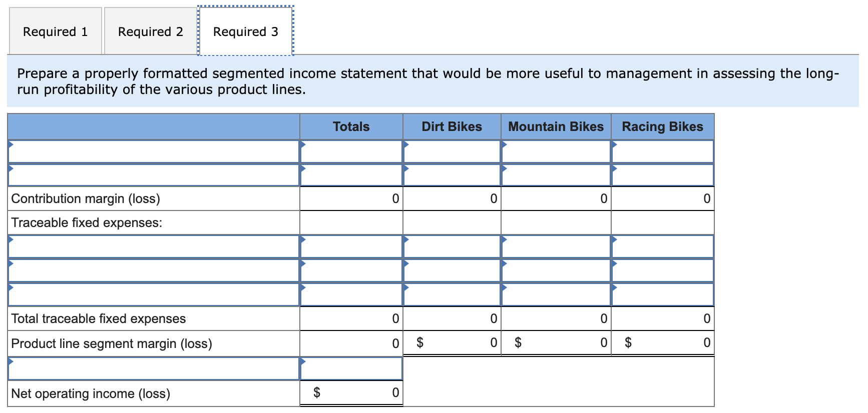
Task: Select the Required 3 tab
Action: point(245,31)
